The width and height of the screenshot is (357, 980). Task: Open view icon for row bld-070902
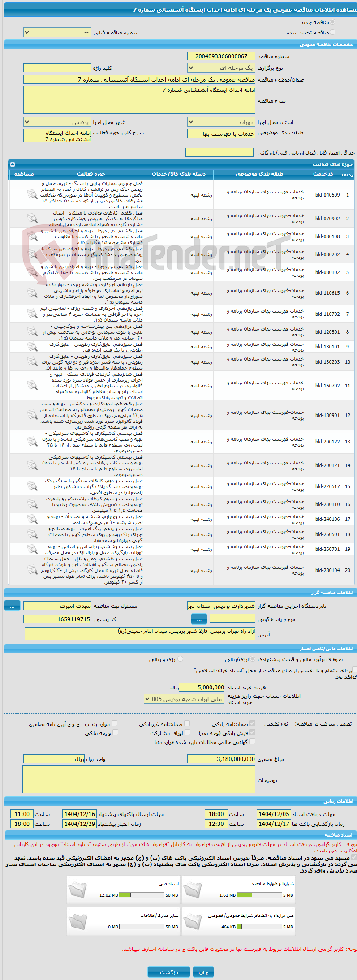coord(32,218)
